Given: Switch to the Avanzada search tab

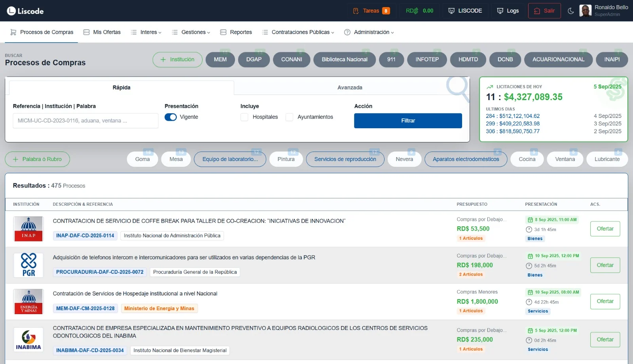Looking at the screenshot, I should coord(350,87).
